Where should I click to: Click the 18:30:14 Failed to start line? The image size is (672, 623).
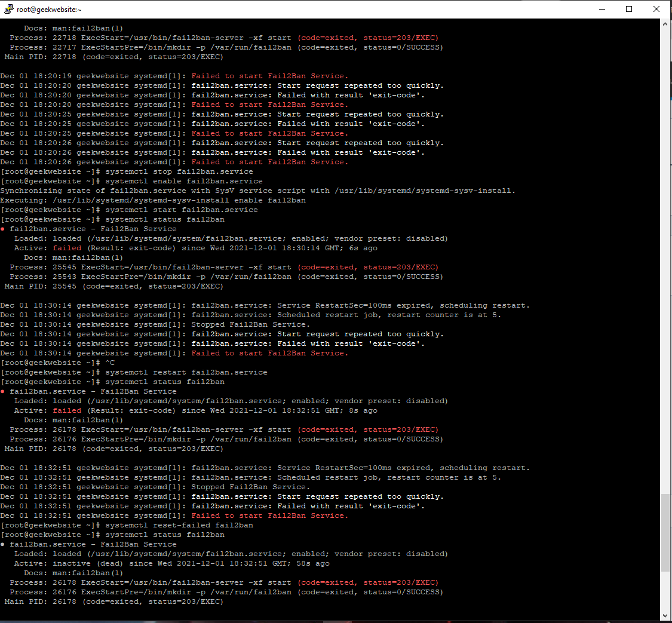[x=174, y=353]
